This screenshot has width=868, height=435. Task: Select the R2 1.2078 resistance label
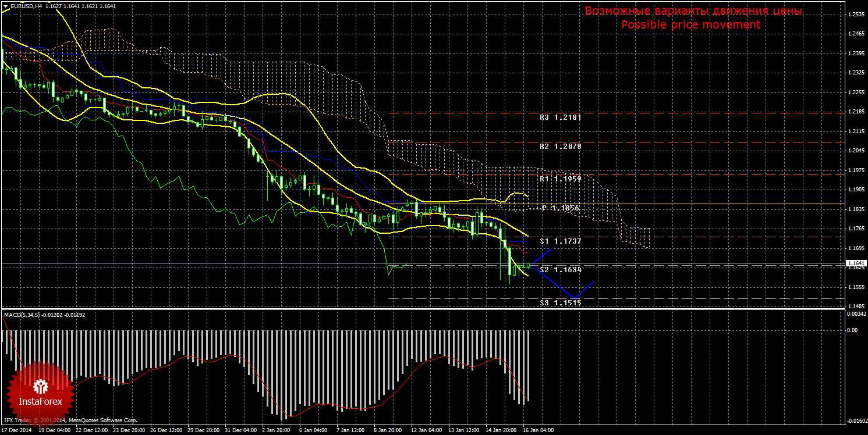pos(560,147)
